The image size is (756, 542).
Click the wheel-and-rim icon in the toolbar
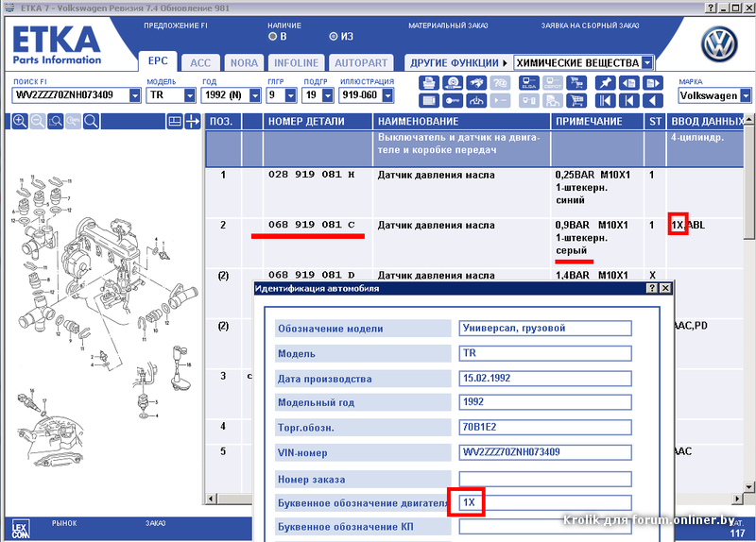[453, 83]
